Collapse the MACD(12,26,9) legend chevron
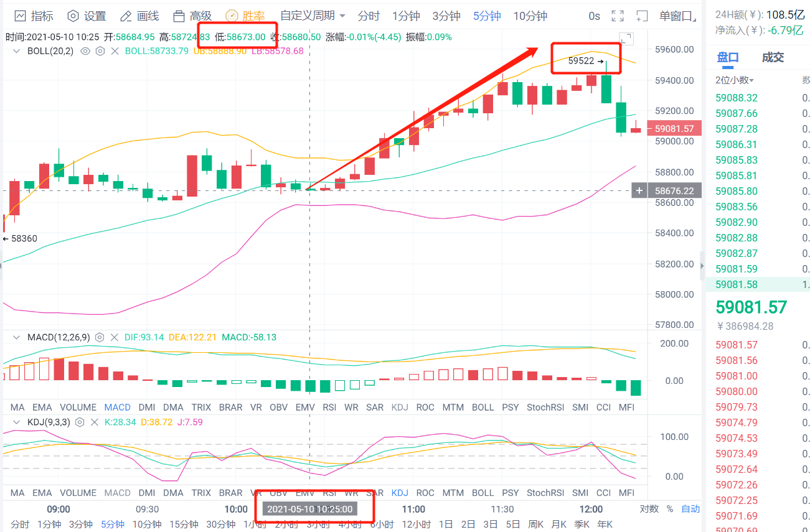Viewport: 810px width, 532px height. click(x=18, y=337)
